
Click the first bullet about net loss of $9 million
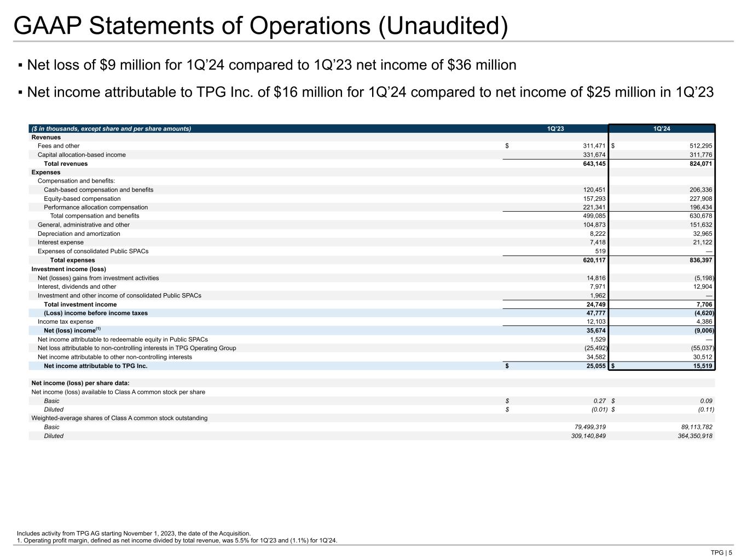coord(271,65)
